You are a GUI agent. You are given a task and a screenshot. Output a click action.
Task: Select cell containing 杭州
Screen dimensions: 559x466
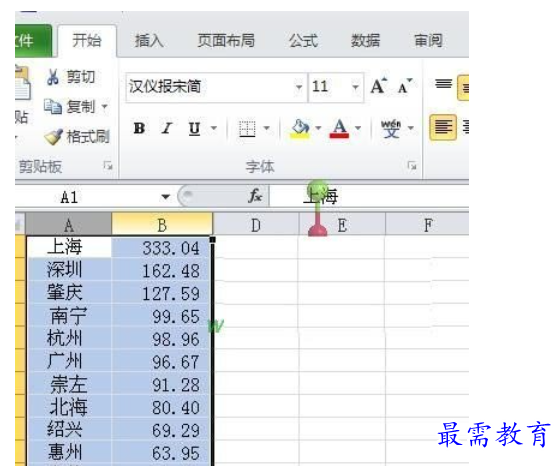69,338
